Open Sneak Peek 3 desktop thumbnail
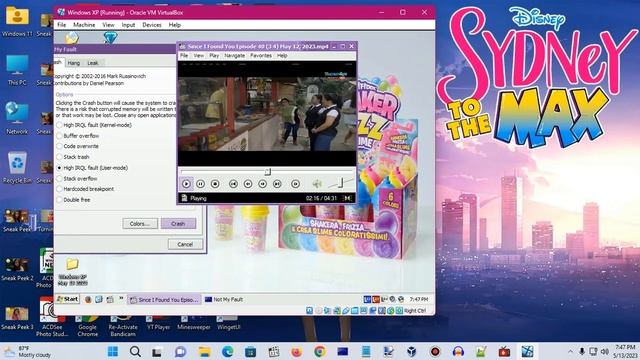The image size is (640, 360). pos(17,318)
